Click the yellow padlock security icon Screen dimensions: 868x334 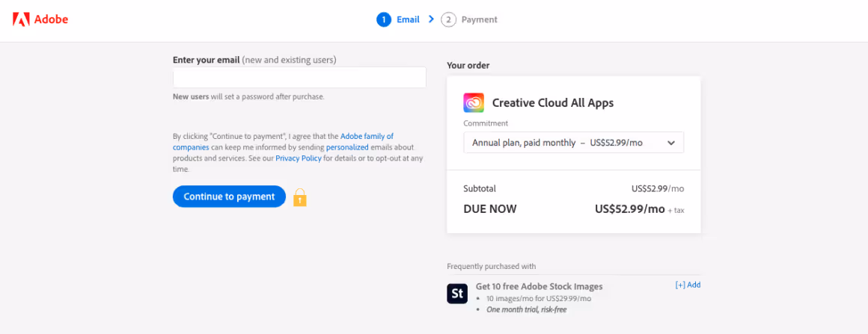point(299,197)
